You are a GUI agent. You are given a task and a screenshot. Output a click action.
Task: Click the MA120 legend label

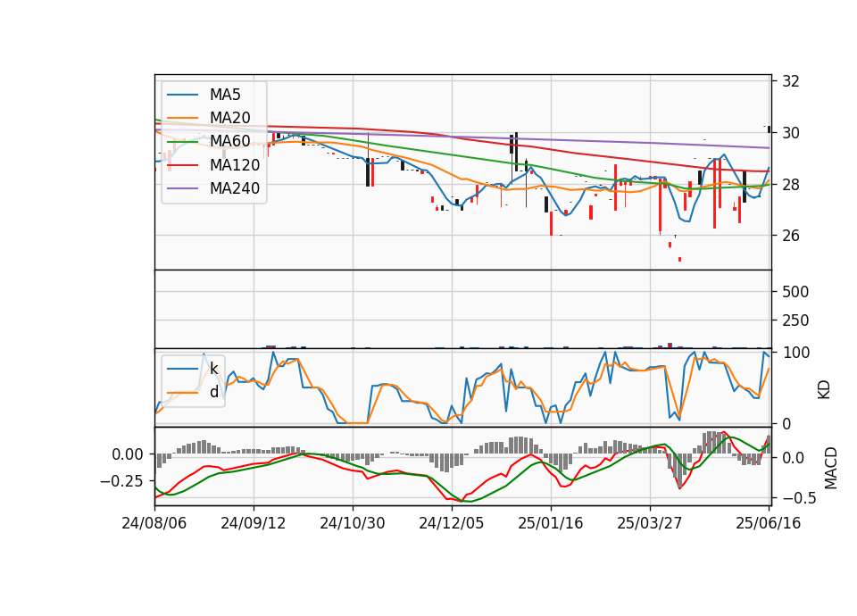235,165
